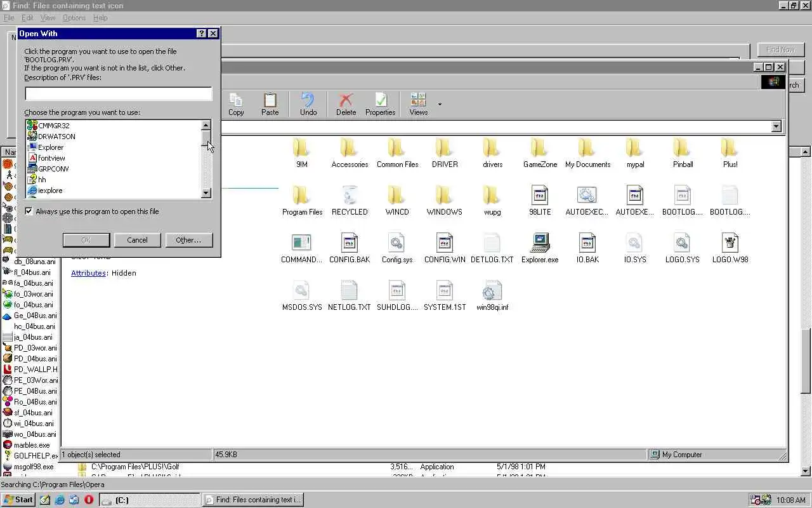Screen dimensions: 812x508
Task: Select the LOGO.W98 file icon
Action: coord(730,248)
